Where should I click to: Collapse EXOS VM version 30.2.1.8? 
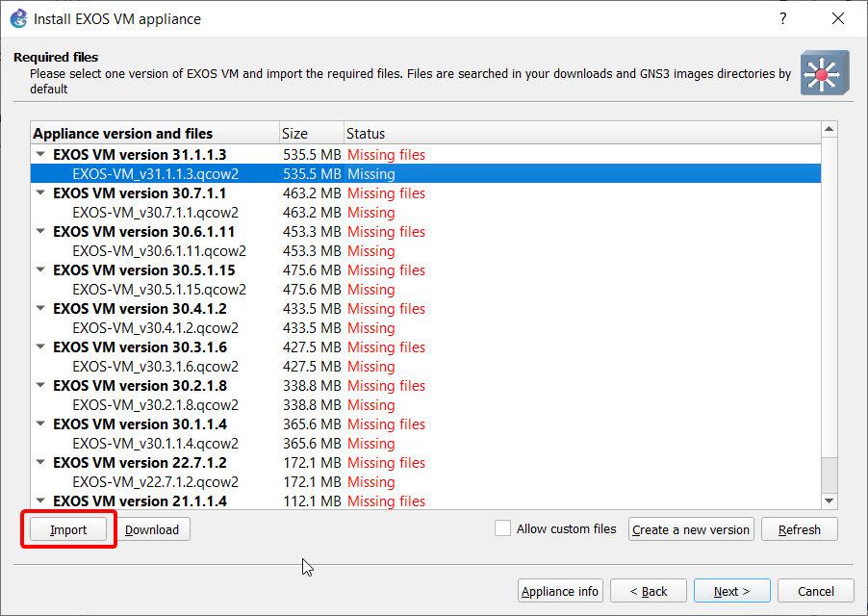pyautogui.click(x=40, y=385)
